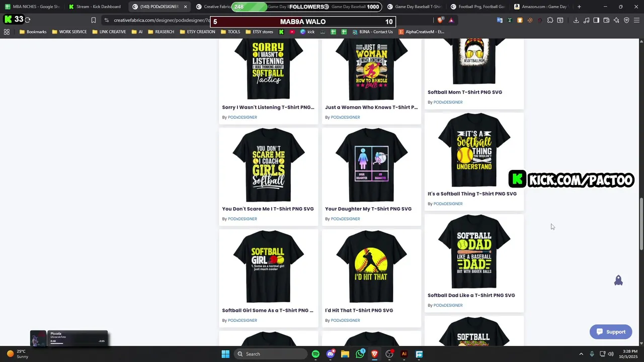Open Just a Woman Who Knows T-Shirt title
Image resolution: width=644 pixels, height=362 pixels.
click(371, 107)
